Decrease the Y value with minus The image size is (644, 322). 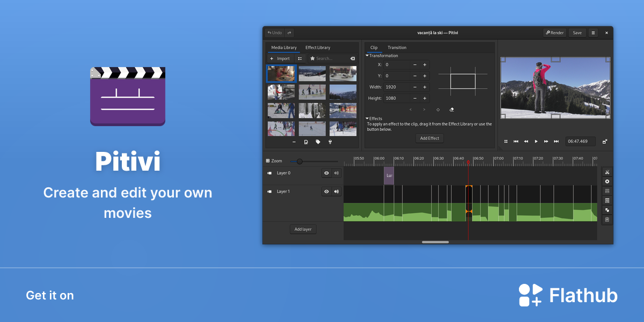(415, 76)
